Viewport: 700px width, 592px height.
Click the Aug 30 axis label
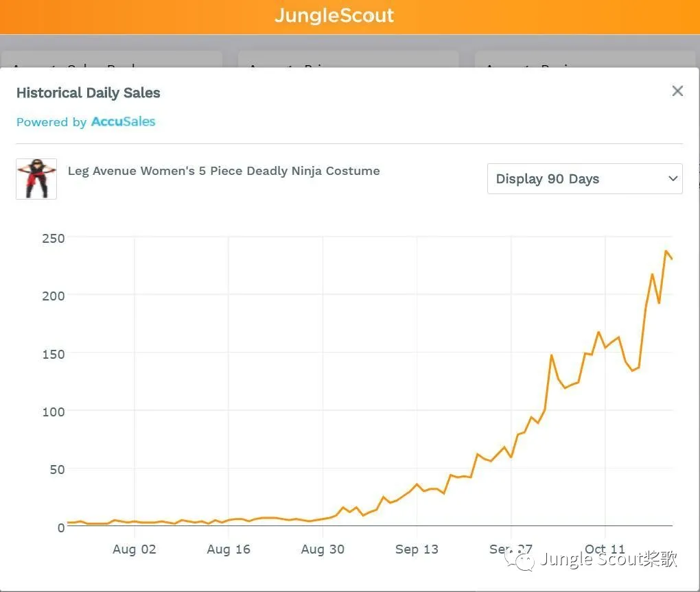[323, 549]
